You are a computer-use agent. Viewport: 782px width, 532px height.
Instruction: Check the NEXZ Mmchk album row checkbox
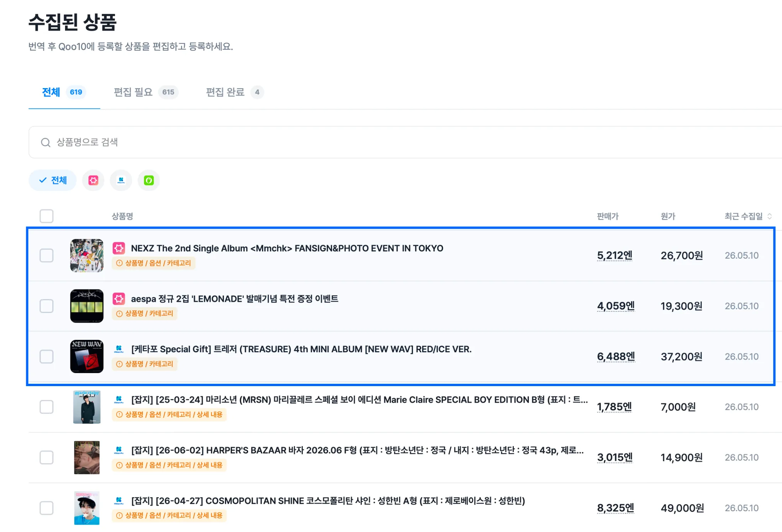coord(47,255)
